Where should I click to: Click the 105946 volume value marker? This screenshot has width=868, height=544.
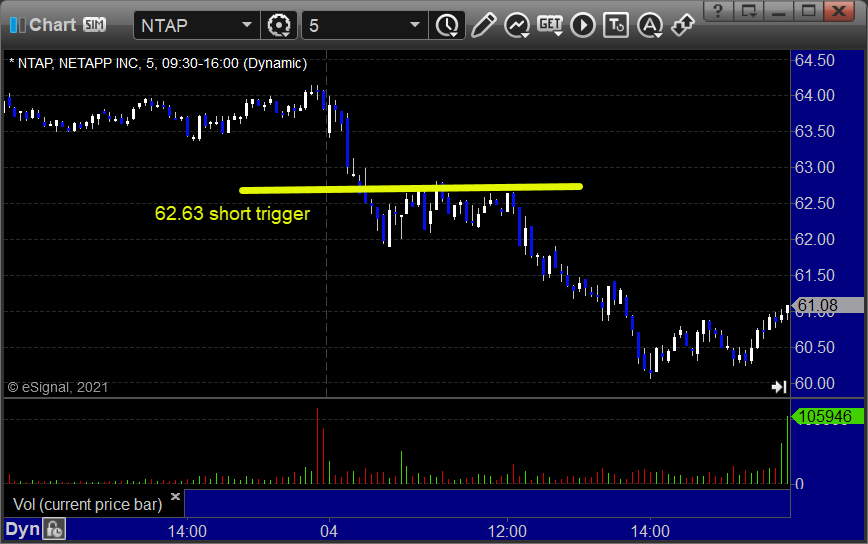[x=828, y=416]
